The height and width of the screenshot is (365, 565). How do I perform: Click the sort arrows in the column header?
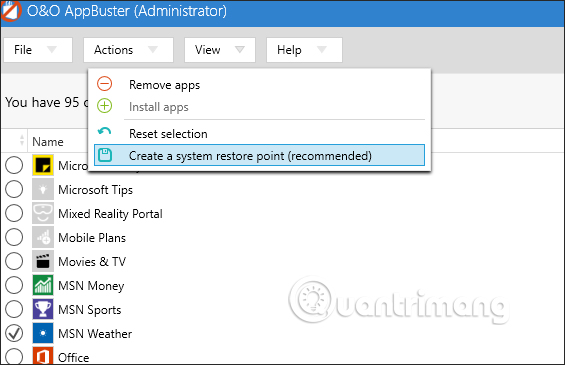22,140
